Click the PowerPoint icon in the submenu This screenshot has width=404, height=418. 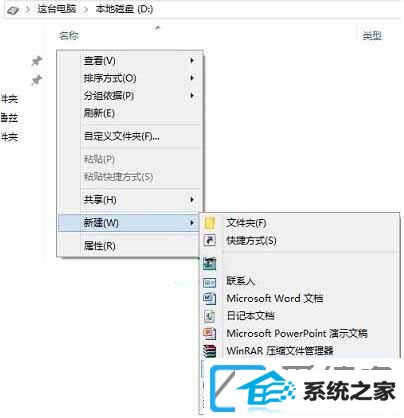pyautogui.click(x=209, y=333)
